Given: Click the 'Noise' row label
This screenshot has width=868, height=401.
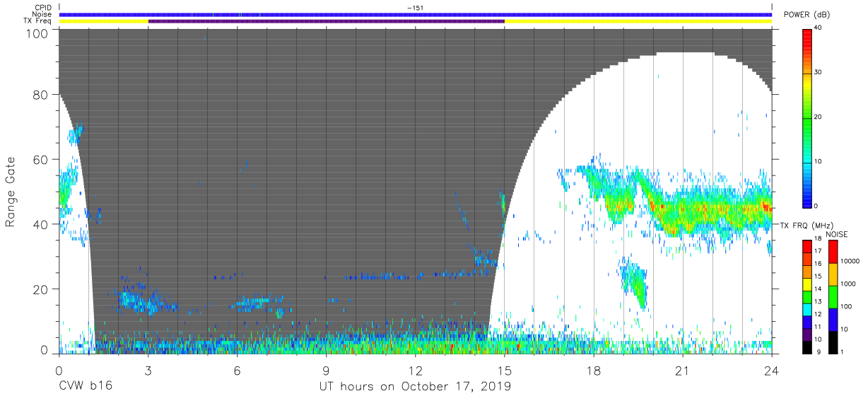Looking at the screenshot, I should point(43,14).
